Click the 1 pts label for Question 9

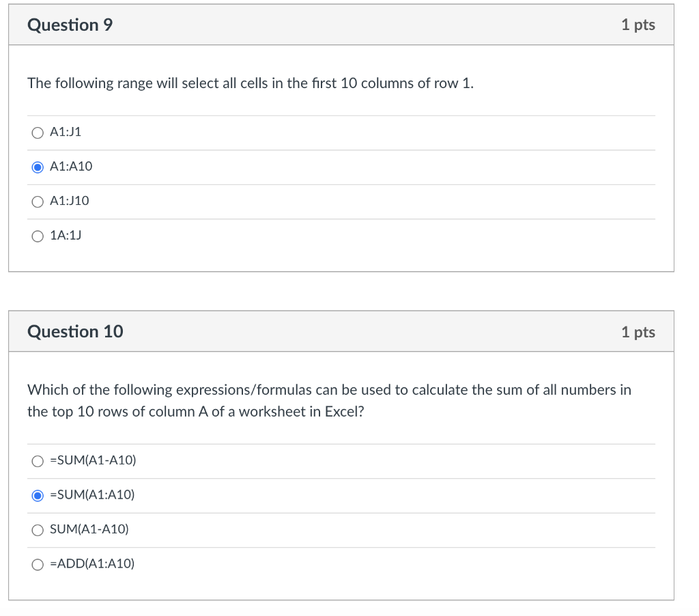tap(639, 25)
